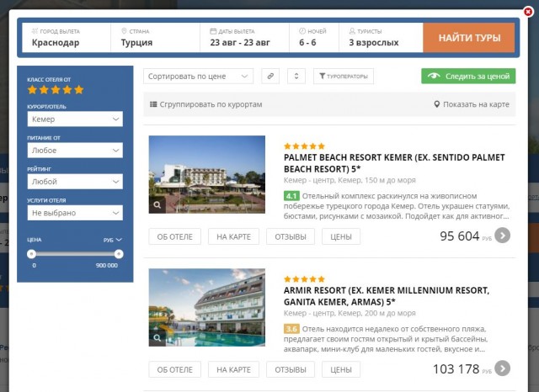Image resolution: width=539 pixels, height=392 pixels.
Task: Click the 103 178 price
Action: tap(456, 369)
